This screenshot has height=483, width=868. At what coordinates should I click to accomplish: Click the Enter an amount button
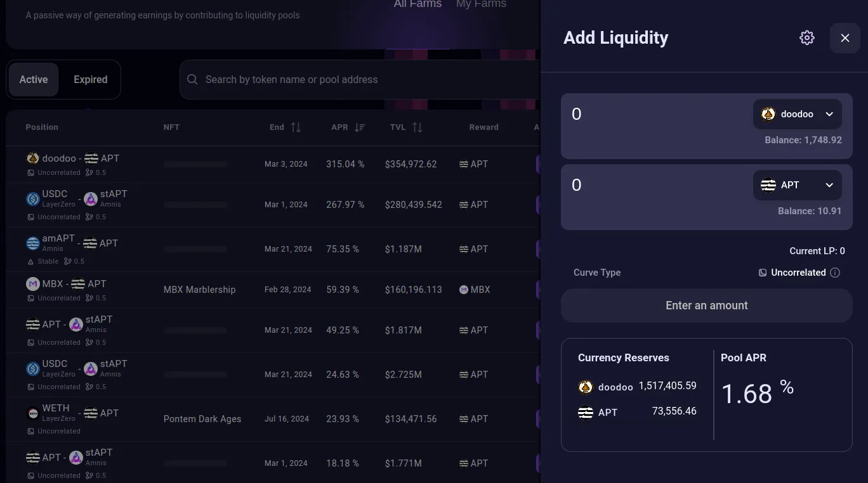[706, 305]
